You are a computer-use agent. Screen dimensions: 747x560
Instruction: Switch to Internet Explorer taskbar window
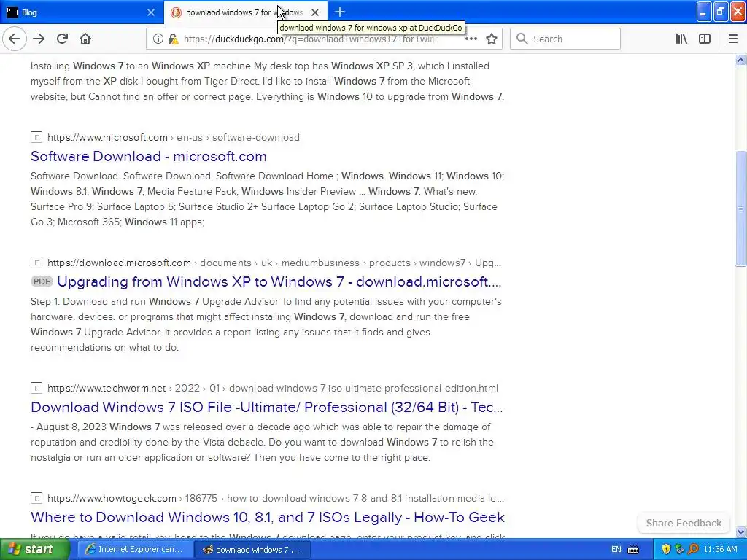click(x=135, y=550)
